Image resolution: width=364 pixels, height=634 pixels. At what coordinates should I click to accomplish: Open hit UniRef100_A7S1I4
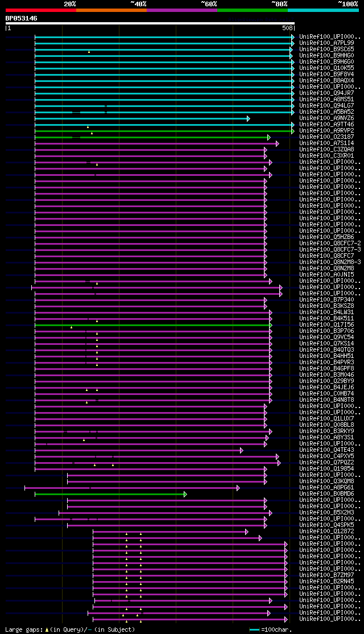tap(326, 143)
